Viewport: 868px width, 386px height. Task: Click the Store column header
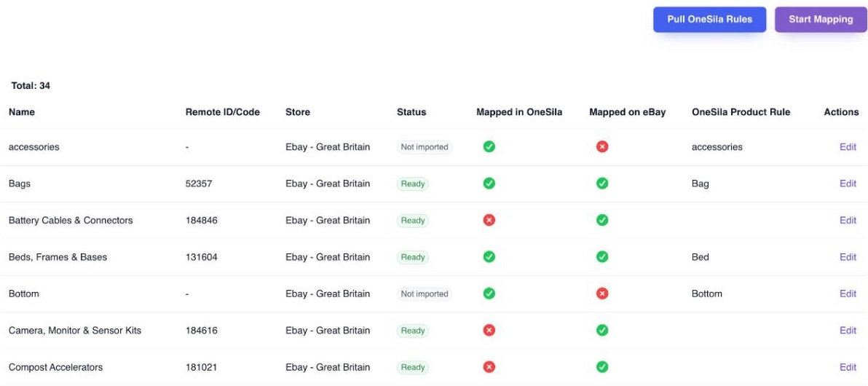tap(298, 112)
